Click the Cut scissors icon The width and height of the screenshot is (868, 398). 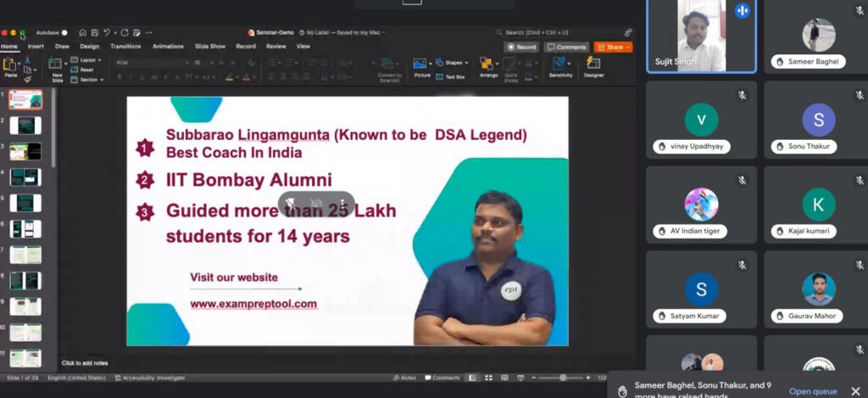click(x=27, y=60)
